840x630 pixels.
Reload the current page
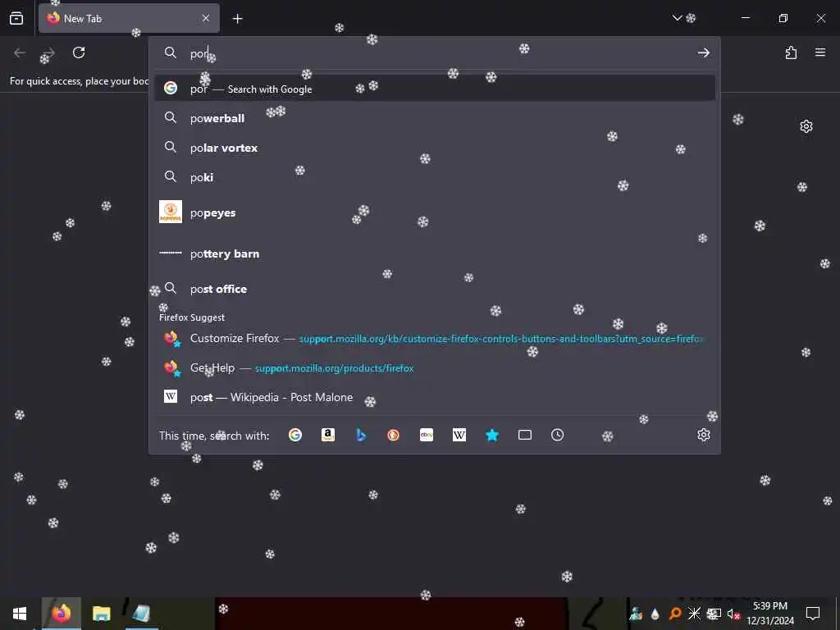[x=79, y=53]
